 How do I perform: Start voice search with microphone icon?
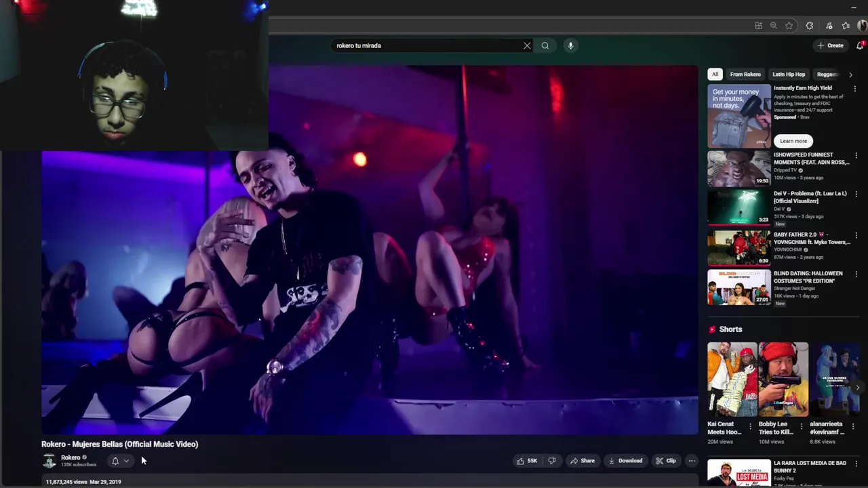570,45
